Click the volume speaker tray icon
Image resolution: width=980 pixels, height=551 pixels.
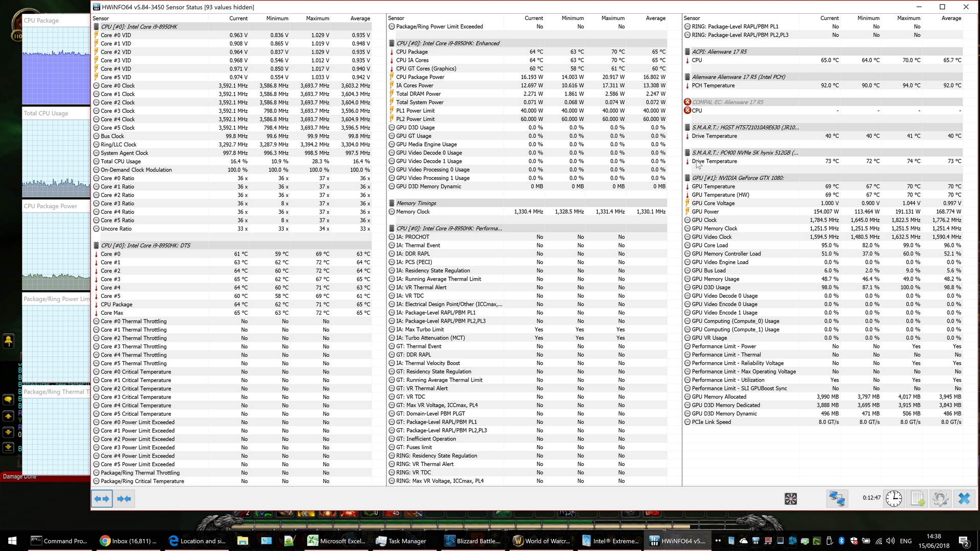[890, 541]
